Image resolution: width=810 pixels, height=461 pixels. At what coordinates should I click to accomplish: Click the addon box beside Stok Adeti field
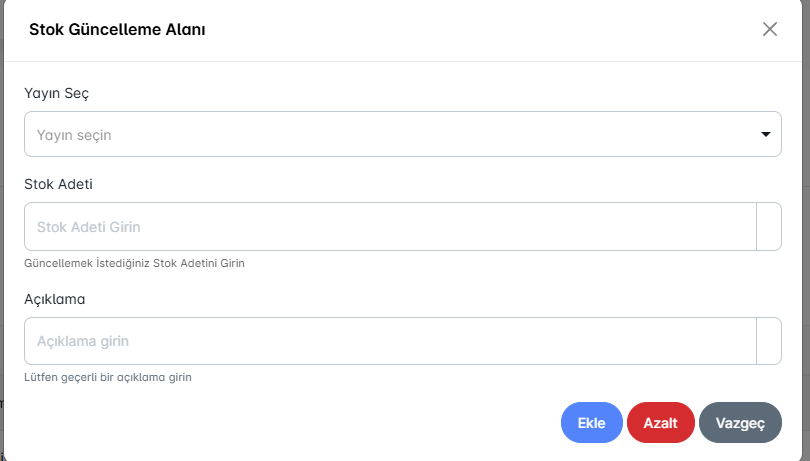click(x=769, y=227)
